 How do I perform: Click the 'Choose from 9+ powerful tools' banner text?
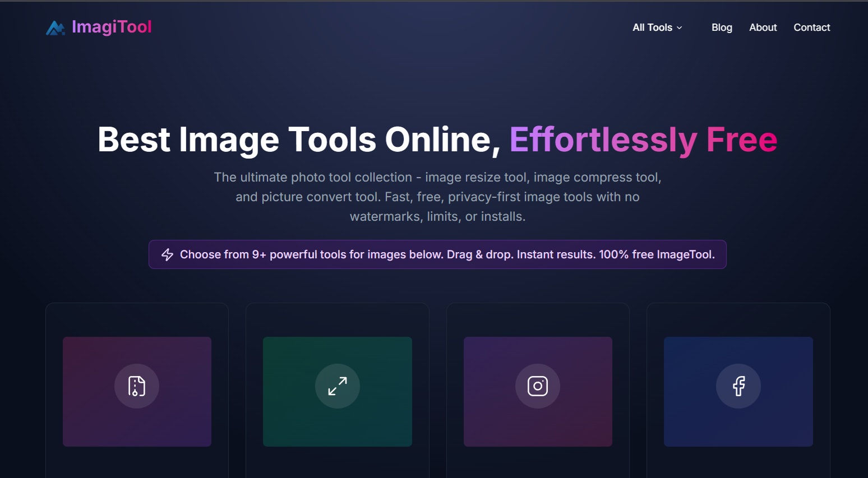tap(447, 254)
